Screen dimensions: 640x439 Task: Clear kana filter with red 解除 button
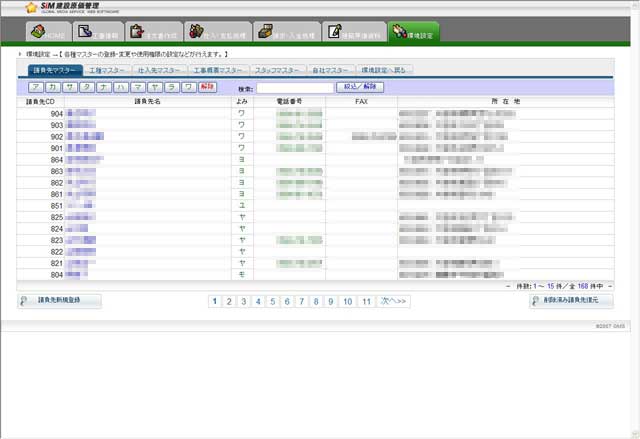207,88
